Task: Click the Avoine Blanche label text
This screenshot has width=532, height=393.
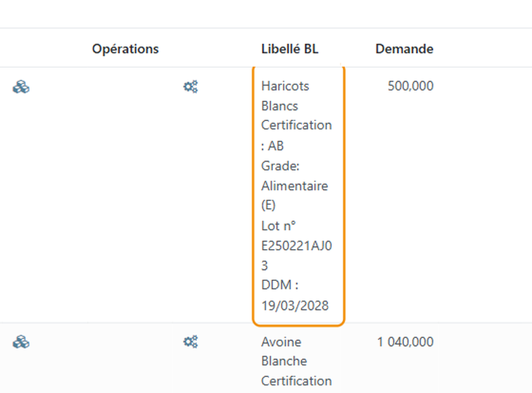Action: click(x=284, y=351)
